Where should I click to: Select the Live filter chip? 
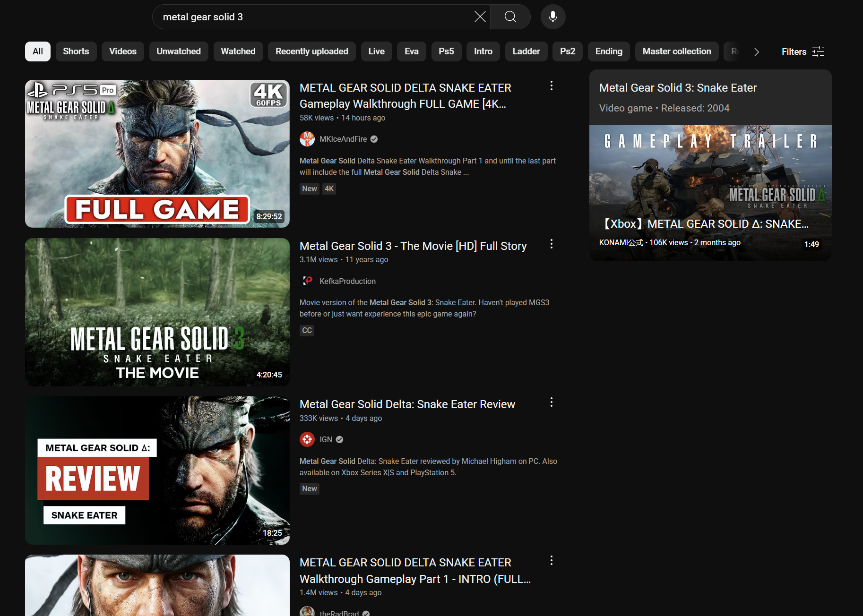pos(377,51)
